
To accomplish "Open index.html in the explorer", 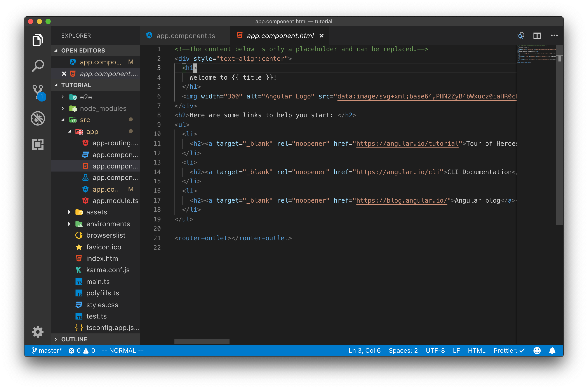I will click(x=95, y=258).
